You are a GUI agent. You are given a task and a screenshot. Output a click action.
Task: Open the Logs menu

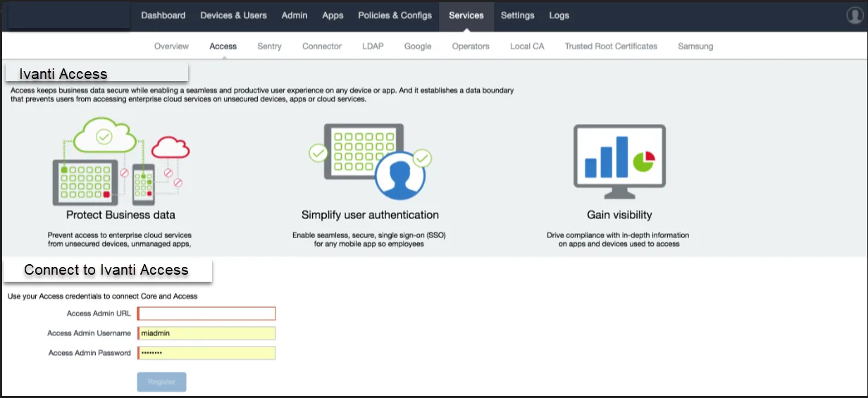[x=559, y=15]
